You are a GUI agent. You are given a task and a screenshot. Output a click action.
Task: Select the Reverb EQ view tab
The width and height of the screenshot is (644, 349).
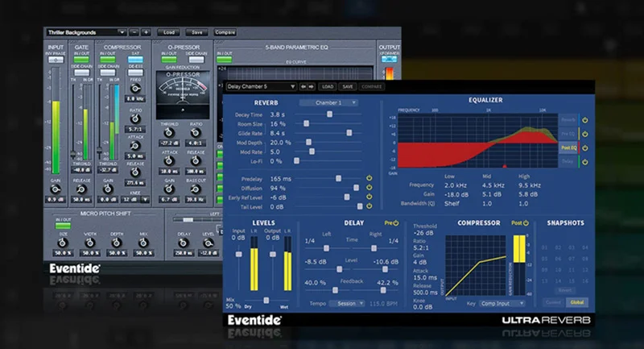coord(569,119)
